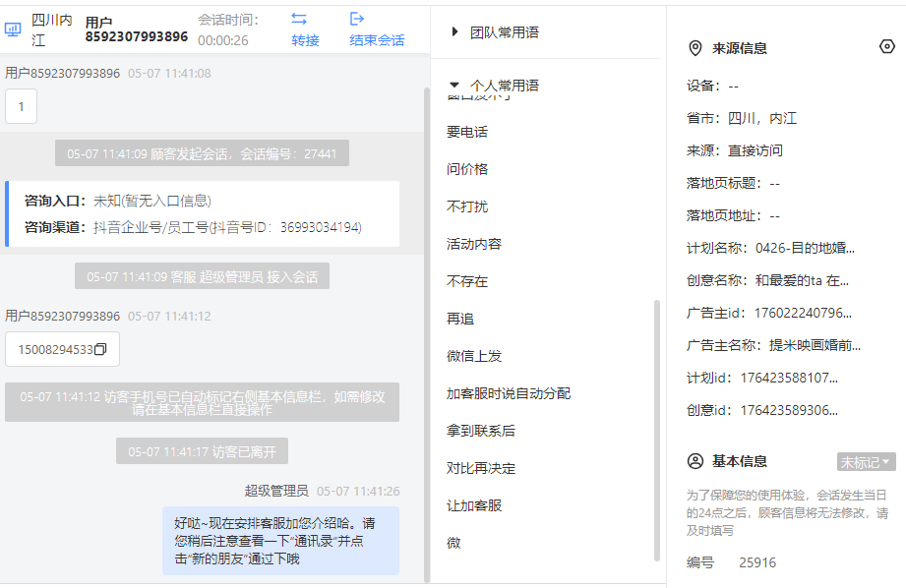Select the quick phrase 让加客服
The image size is (906, 588).
[x=474, y=505]
